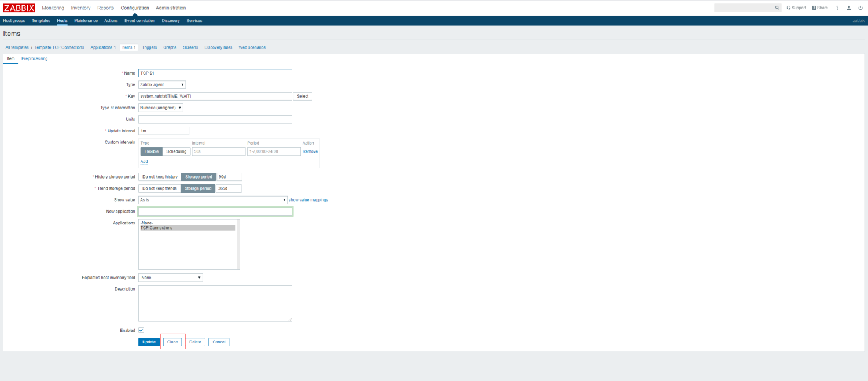Open the Support link
Image resolution: width=868 pixels, height=381 pixels.
(x=796, y=8)
